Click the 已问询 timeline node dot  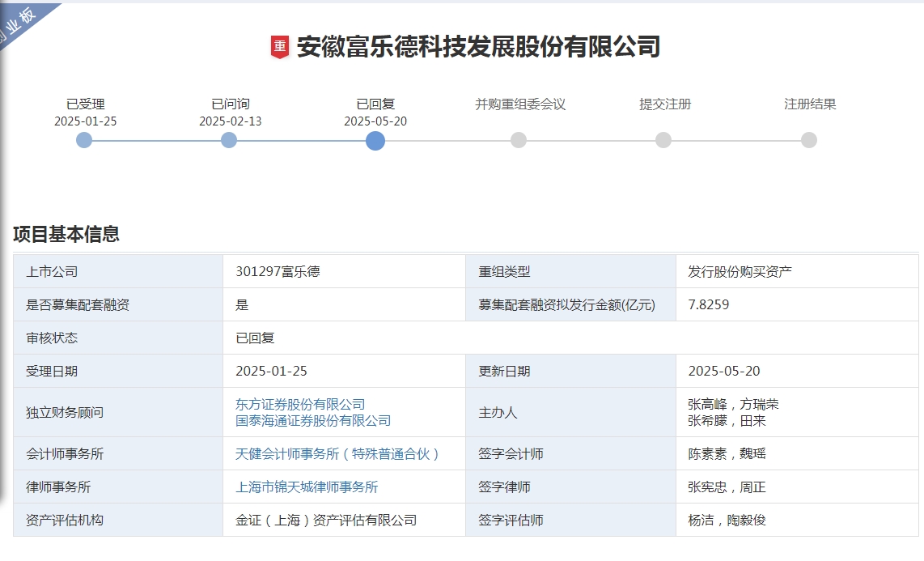[x=229, y=140]
